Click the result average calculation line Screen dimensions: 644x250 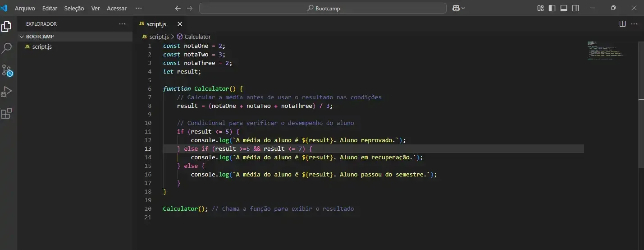(255, 106)
